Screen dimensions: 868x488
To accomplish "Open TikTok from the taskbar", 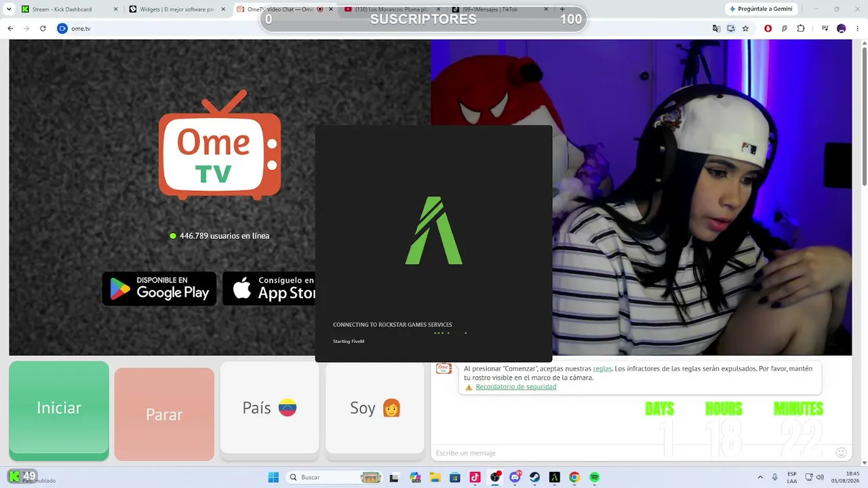I will point(475,477).
